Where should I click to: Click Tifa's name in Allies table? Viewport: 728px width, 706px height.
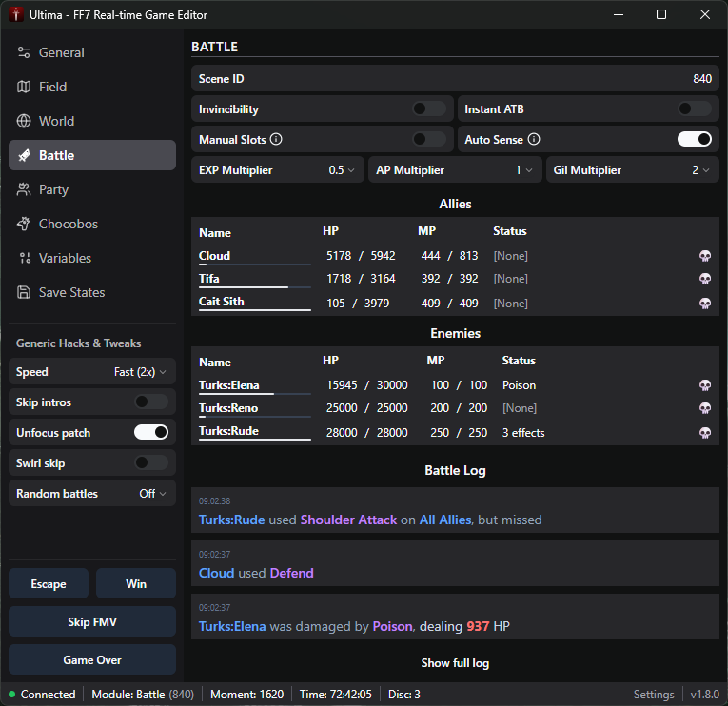point(209,279)
